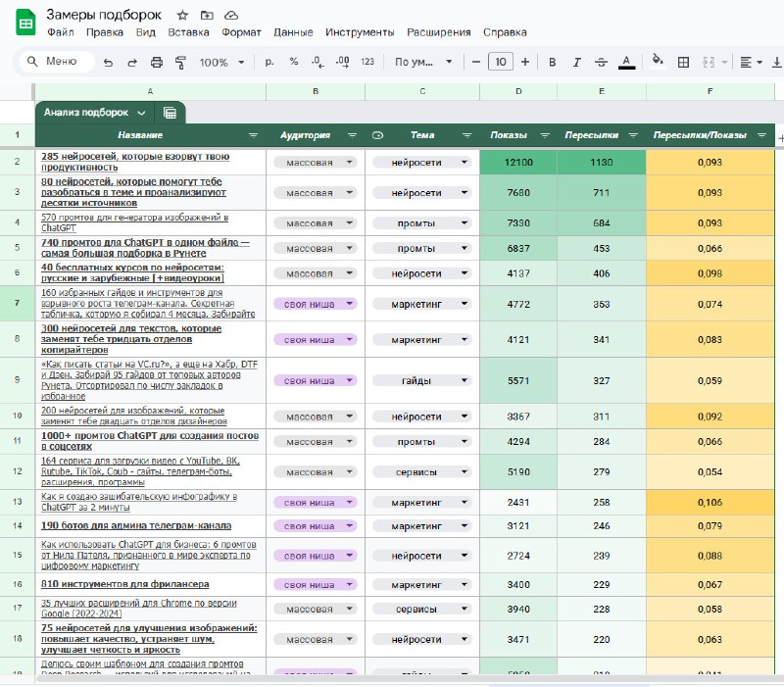The width and height of the screenshot is (784, 687).
Task: Click the redo arrow icon
Action: click(132, 62)
